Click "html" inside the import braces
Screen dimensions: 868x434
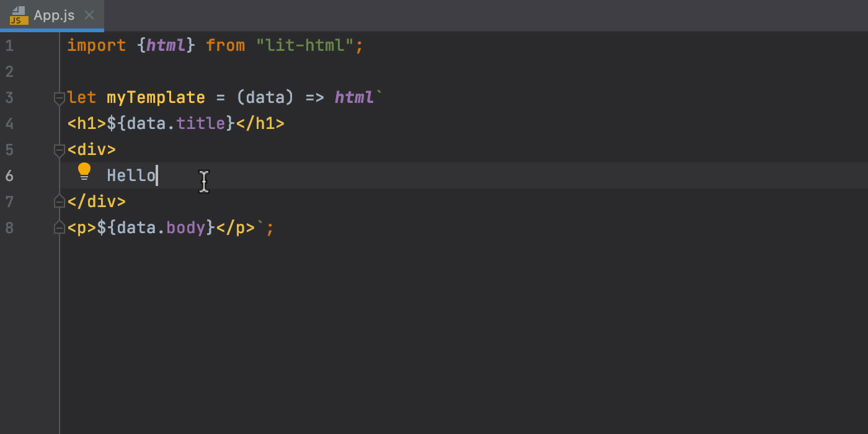point(166,45)
